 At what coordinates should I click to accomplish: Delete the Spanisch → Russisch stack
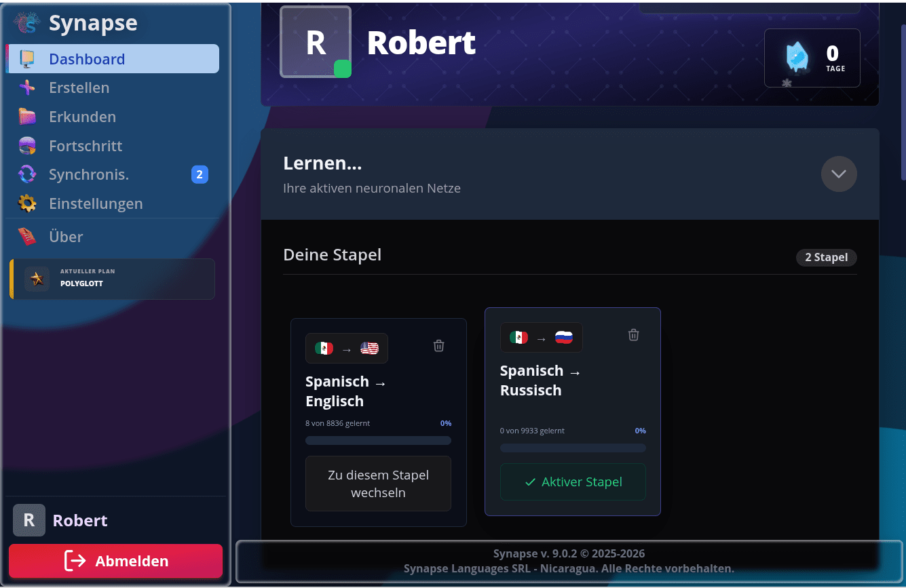click(x=634, y=335)
